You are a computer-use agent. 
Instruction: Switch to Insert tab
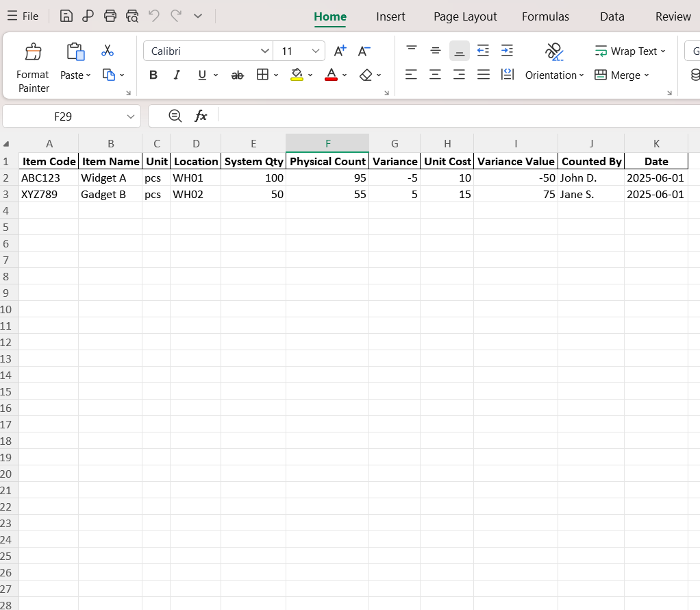point(390,16)
